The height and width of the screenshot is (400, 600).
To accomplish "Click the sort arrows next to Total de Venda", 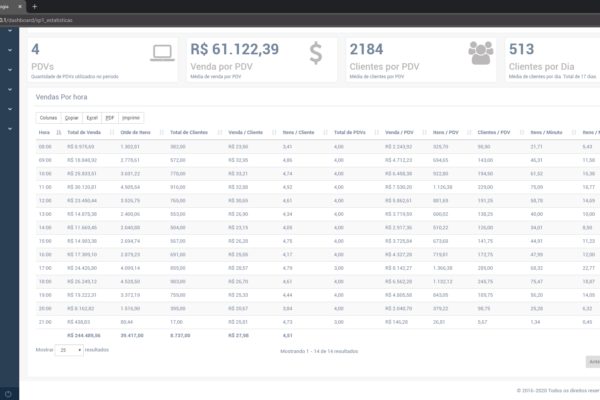I will pos(112,132).
